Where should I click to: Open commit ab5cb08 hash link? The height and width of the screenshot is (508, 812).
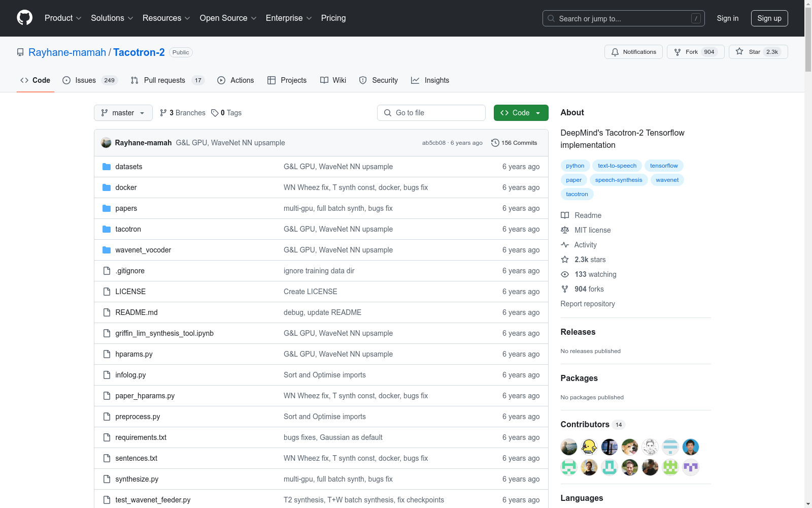pos(434,143)
